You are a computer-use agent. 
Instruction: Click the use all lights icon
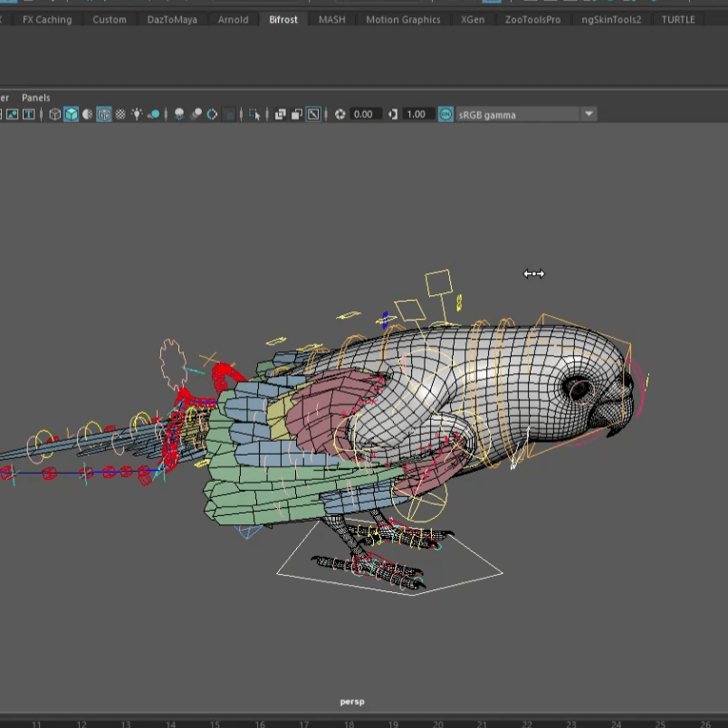(137, 114)
